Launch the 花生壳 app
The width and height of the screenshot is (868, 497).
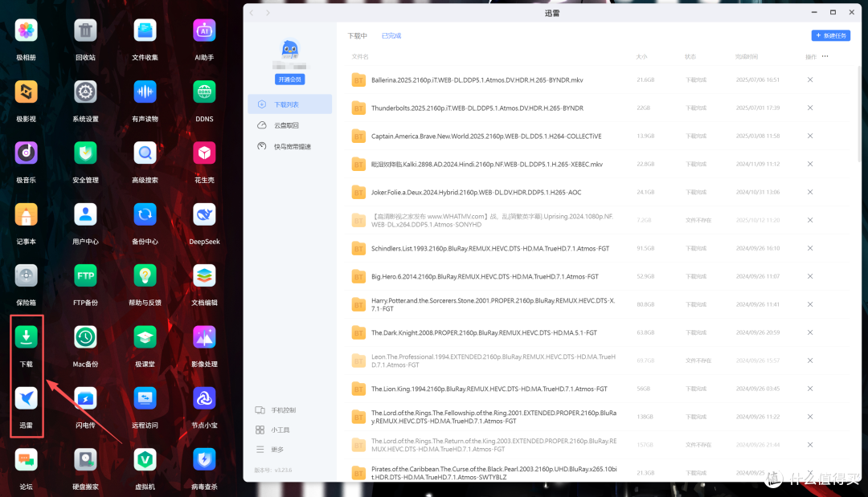pyautogui.click(x=204, y=153)
